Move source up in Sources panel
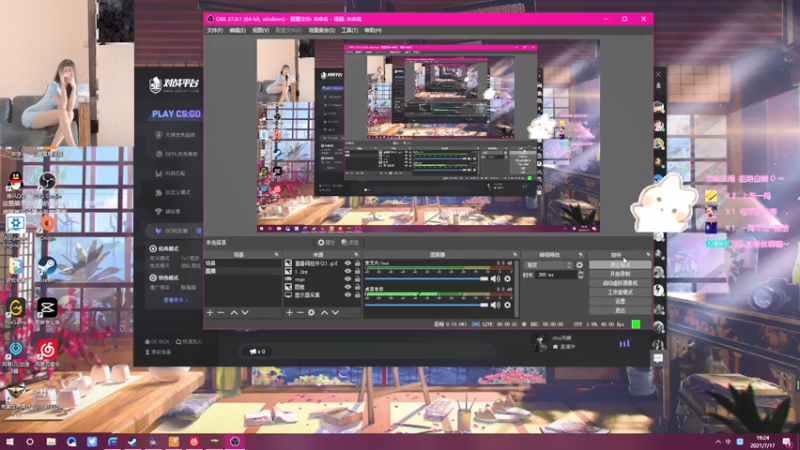This screenshot has width=800, height=450. click(x=324, y=312)
